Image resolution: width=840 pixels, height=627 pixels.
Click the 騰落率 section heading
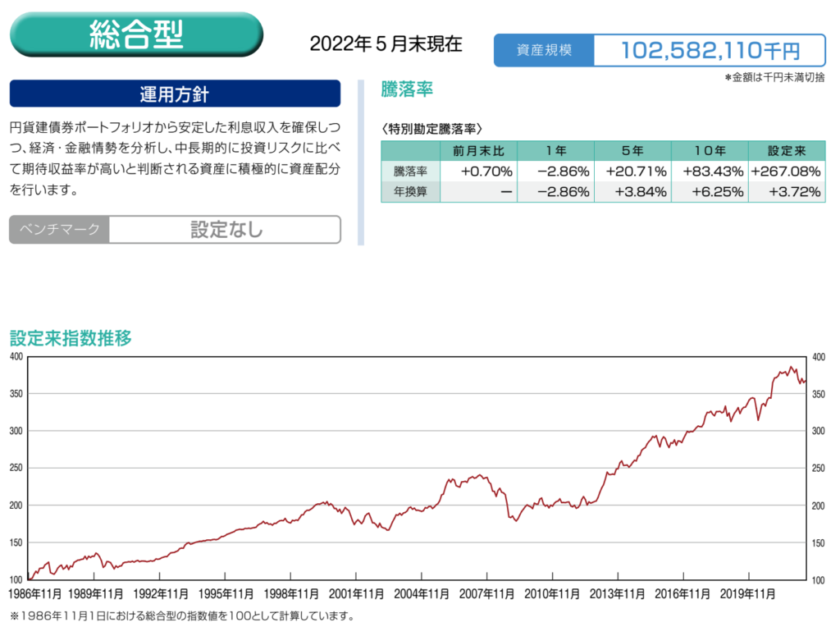point(407,89)
